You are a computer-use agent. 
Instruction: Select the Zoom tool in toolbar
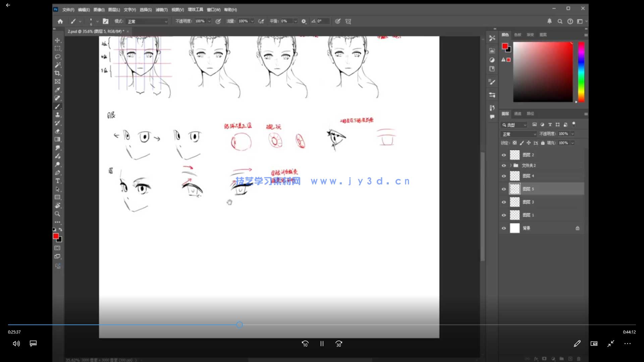[x=58, y=214]
